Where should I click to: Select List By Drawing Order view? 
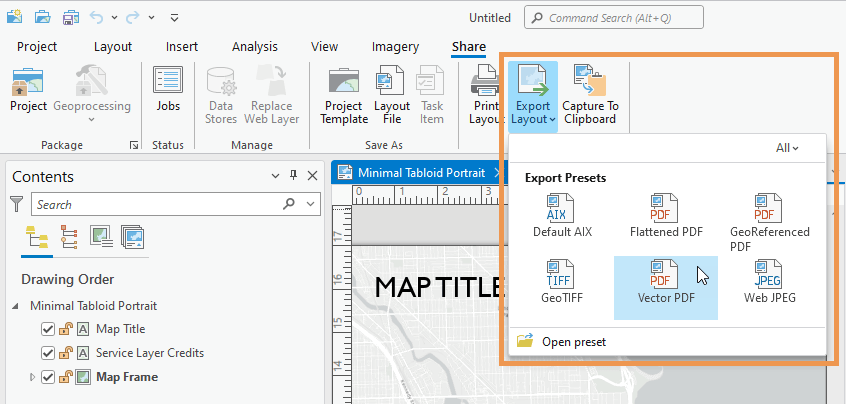tap(37, 237)
